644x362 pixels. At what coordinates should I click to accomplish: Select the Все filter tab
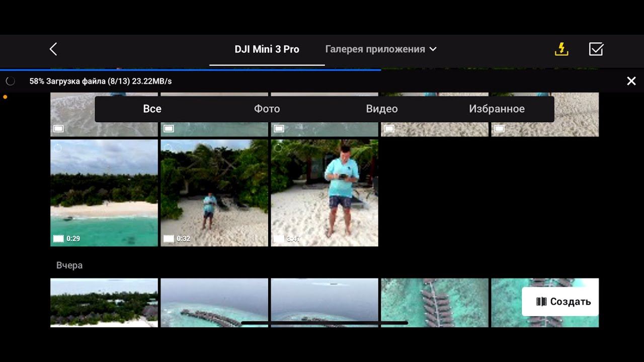click(x=152, y=109)
